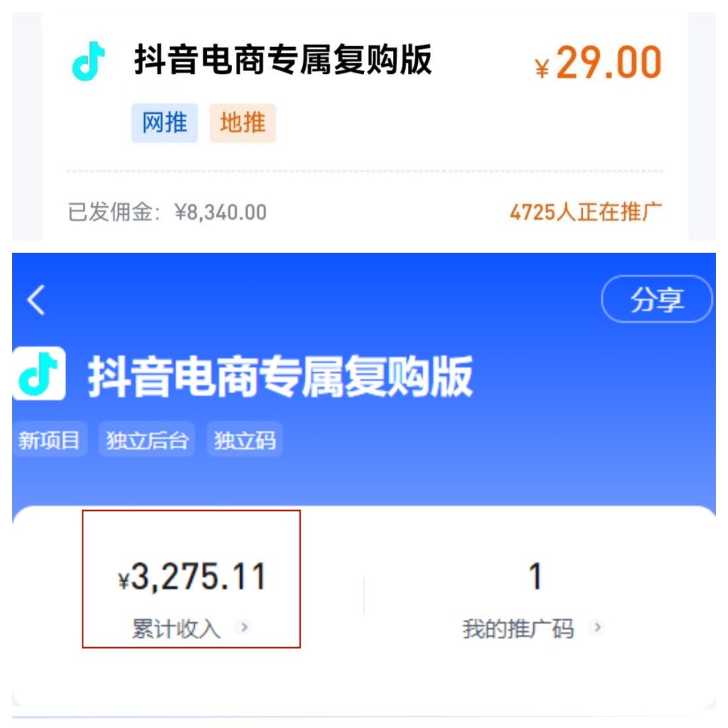This screenshot has width=728, height=728.
Task: Click the ¥3,275.11 income amount
Action: pos(191,577)
